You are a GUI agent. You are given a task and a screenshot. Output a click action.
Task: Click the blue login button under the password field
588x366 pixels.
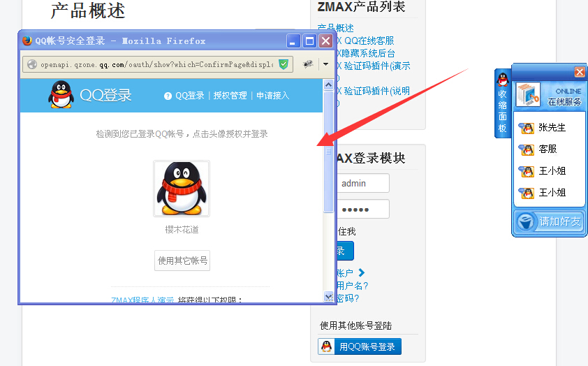click(x=344, y=251)
